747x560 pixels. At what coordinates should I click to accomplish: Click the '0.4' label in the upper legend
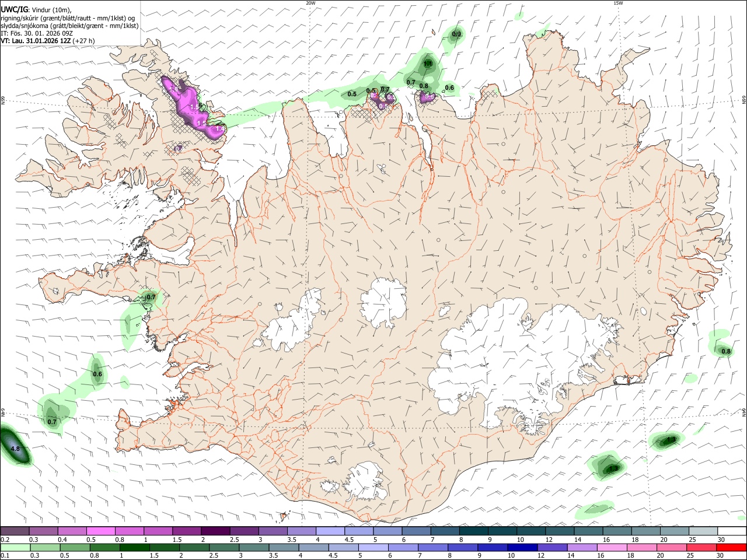click(62, 540)
